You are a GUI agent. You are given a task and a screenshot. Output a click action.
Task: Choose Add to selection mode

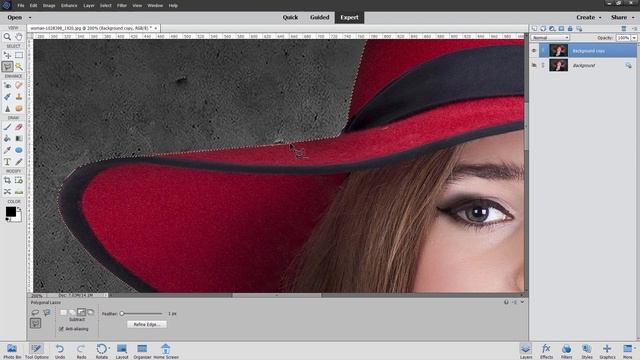click(x=72, y=312)
